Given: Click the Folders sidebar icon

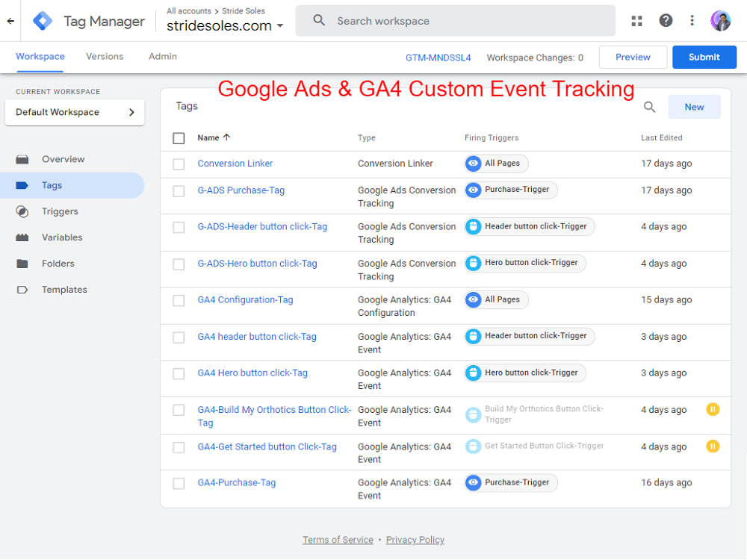Looking at the screenshot, I should pos(22,264).
